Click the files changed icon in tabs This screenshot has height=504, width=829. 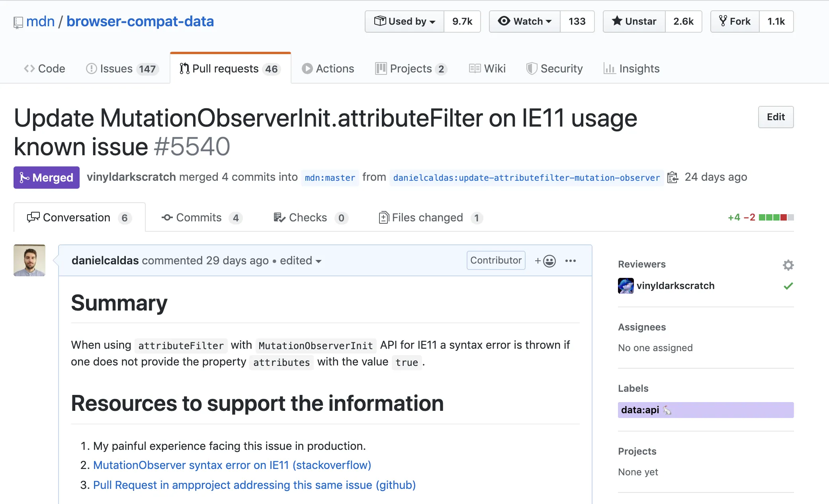382,217
